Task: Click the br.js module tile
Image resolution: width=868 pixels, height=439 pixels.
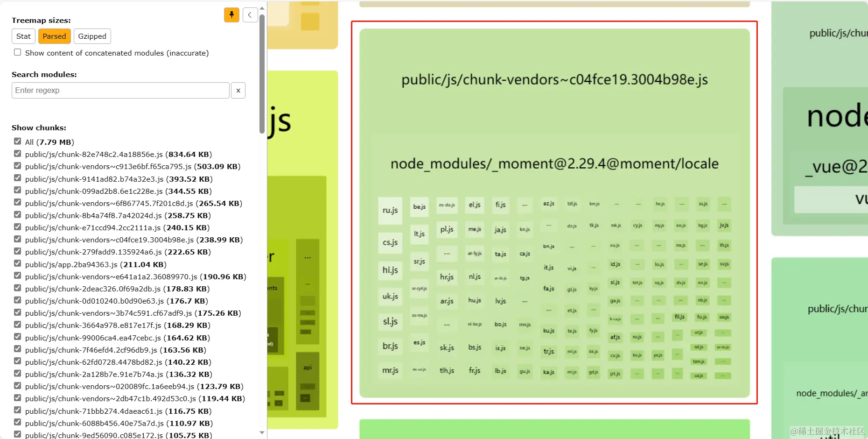Action: point(390,347)
